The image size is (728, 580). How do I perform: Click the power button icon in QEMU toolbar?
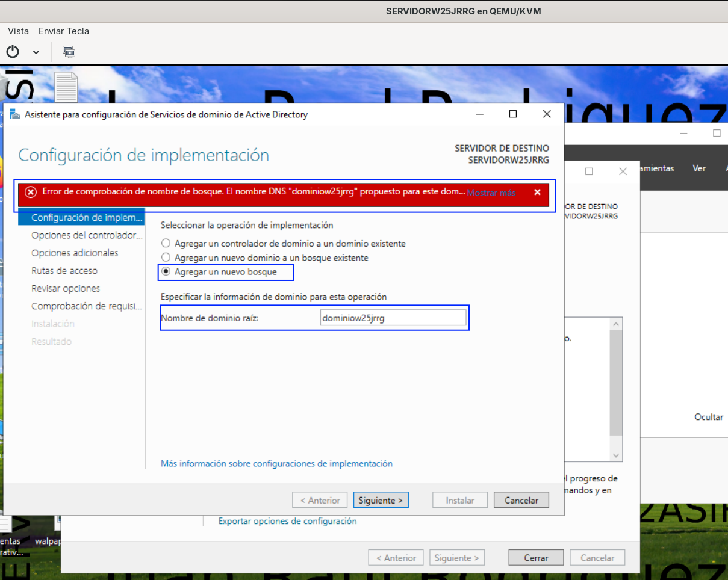coord(13,52)
